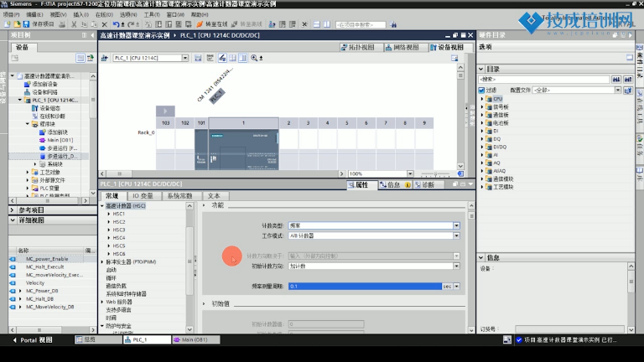
Task: Expand the CPU folder in hardware catalog
Action: [482, 99]
